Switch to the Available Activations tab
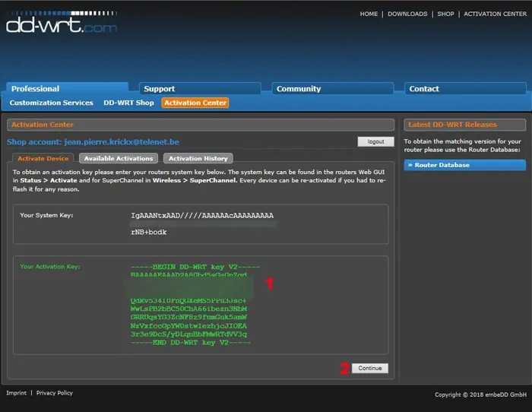The height and width of the screenshot is (412, 532). point(119,158)
